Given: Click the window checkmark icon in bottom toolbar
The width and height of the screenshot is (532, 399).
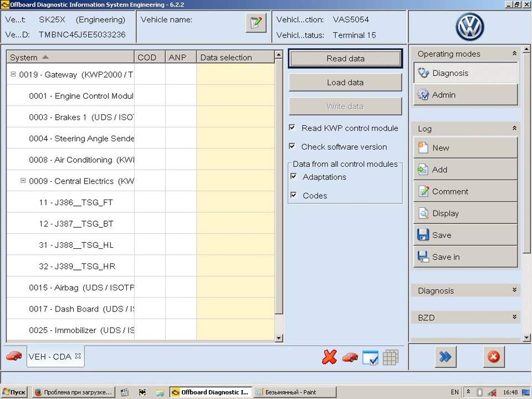Looking at the screenshot, I should (370, 357).
